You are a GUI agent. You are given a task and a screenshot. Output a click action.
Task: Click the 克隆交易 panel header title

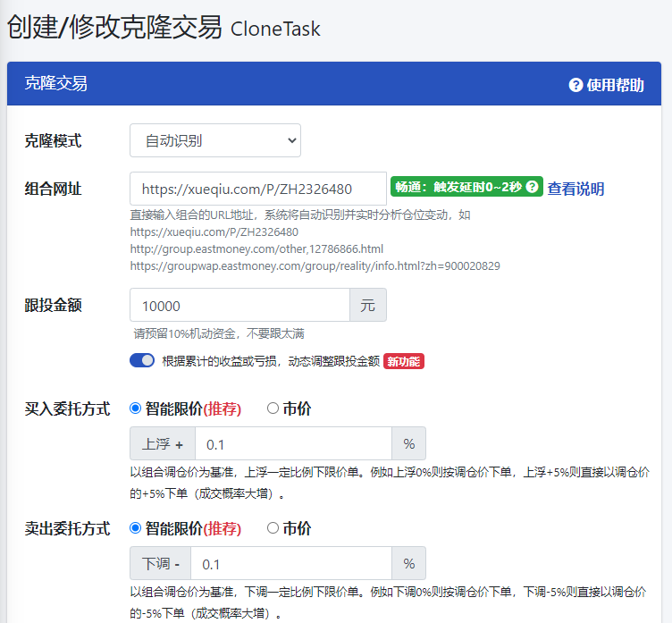[x=55, y=84]
